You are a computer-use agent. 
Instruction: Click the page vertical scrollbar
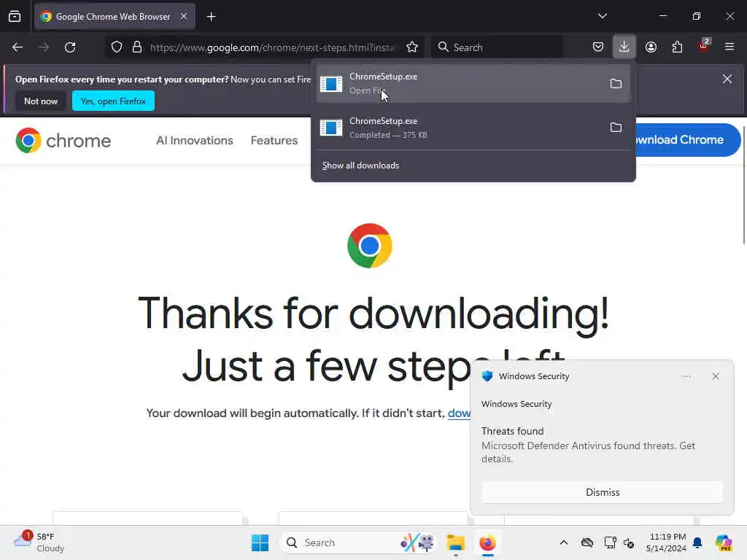743,184
